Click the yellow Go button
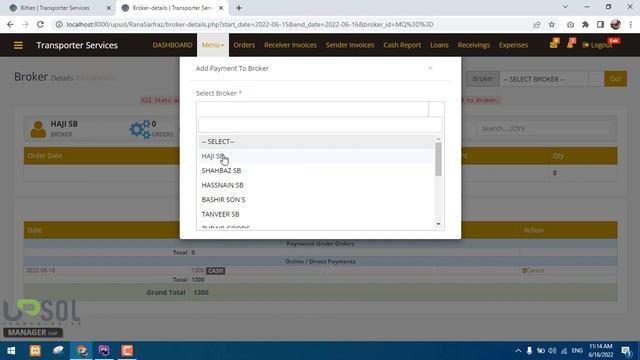The width and height of the screenshot is (640, 360). point(616,79)
